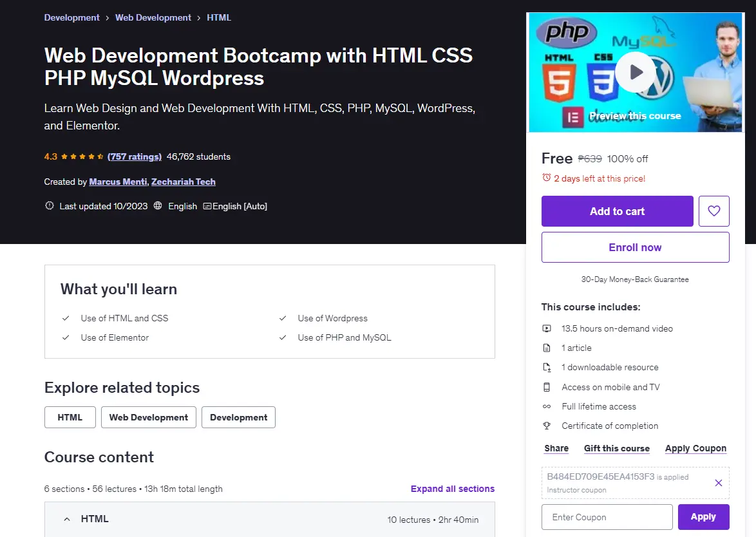Click the 4.3 rating number
756x537 pixels.
click(x=51, y=156)
